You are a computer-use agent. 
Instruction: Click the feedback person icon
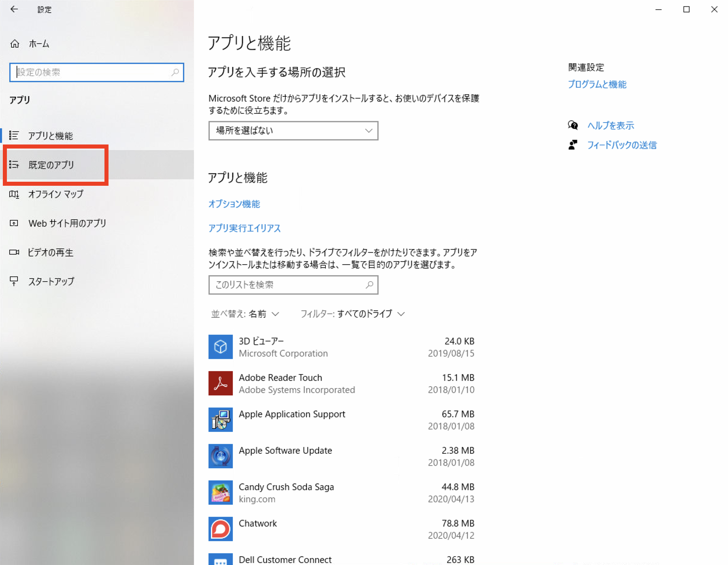click(573, 145)
